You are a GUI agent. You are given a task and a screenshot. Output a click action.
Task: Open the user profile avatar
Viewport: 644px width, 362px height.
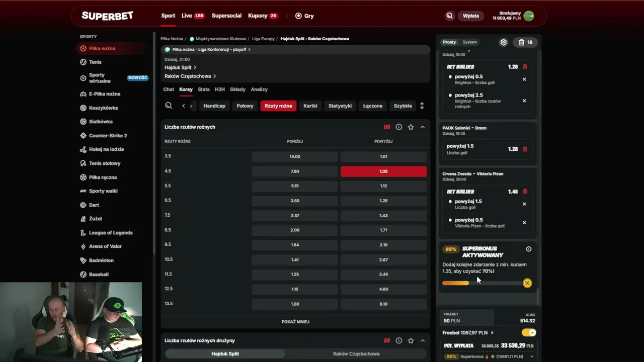coord(529,16)
